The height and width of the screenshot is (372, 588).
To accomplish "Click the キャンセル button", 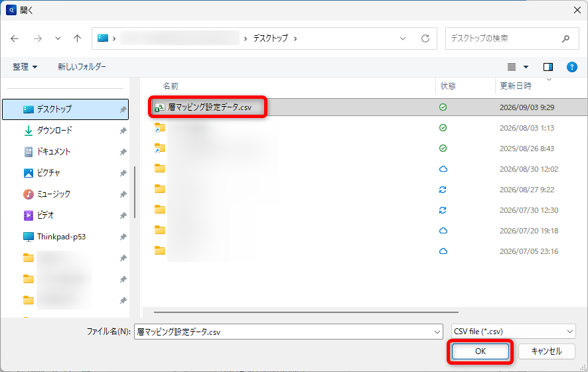I will coord(546,351).
